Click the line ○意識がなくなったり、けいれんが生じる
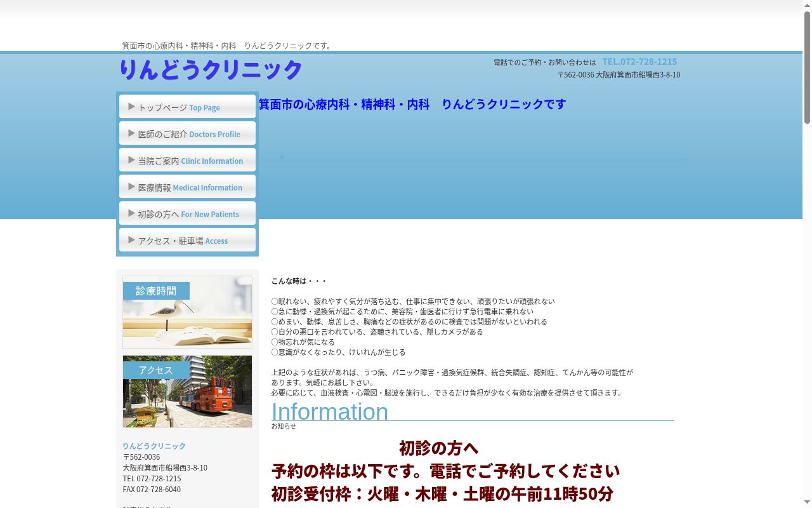The image size is (812, 508). coord(338,352)
